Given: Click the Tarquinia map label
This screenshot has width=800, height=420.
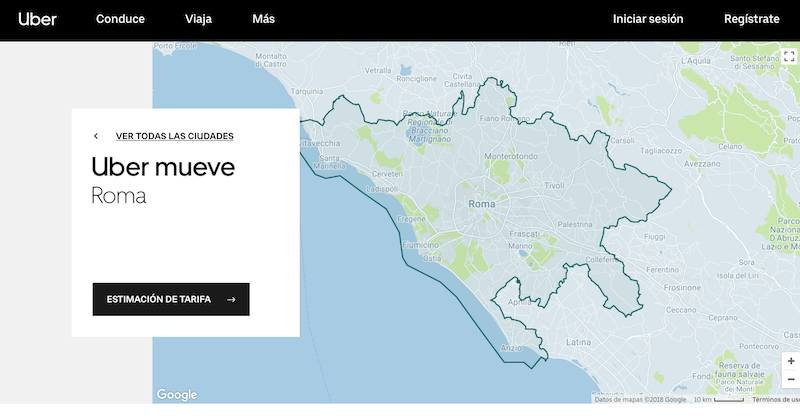Looking at the screenshot, I should 307,91.
